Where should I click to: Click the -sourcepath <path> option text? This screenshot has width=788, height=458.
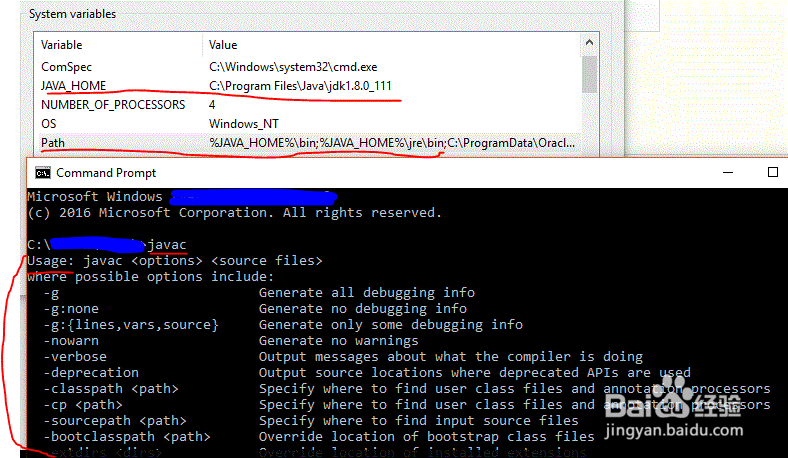tap(115, 421)
